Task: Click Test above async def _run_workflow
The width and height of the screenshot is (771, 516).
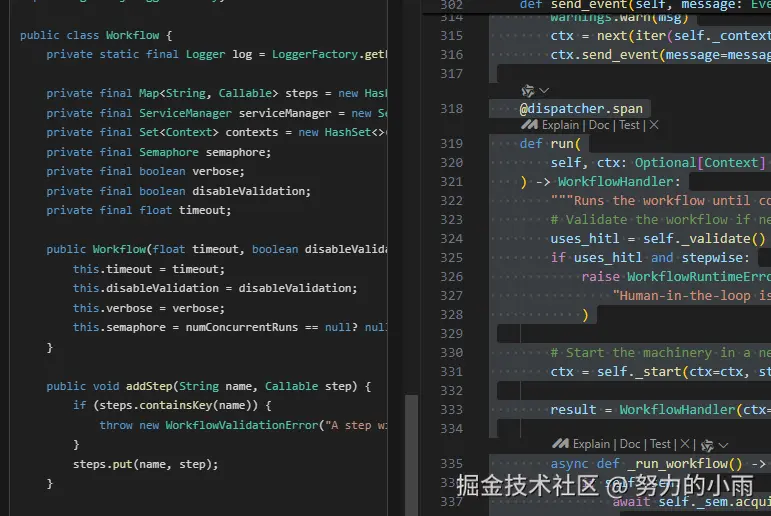Action: click(x=660, y=444)
